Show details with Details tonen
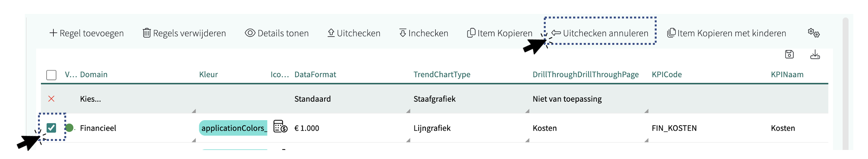Viewport: 868px width, 159px height. 277,33
